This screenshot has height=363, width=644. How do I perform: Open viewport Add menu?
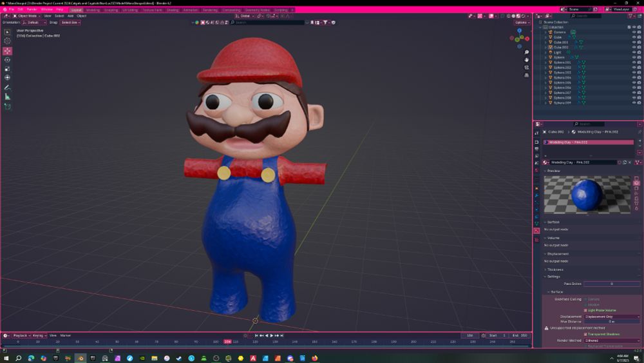pyautogui.click(x=70, y=16)
